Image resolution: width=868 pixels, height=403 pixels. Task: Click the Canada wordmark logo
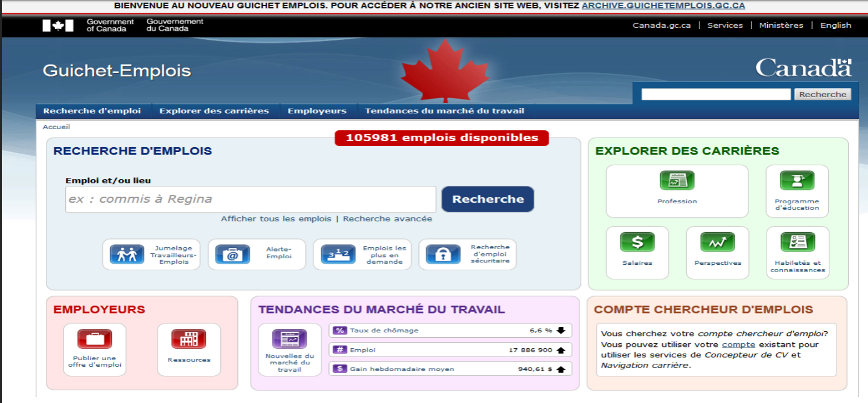point(803,68)
